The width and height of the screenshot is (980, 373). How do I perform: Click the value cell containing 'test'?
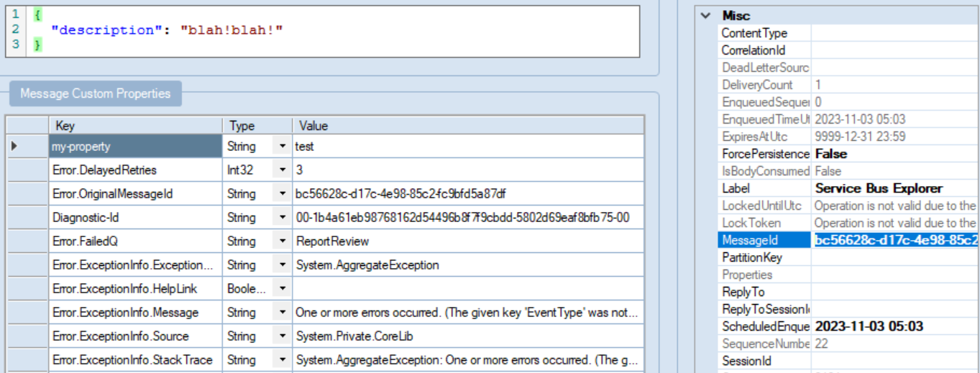coord(468,146)
